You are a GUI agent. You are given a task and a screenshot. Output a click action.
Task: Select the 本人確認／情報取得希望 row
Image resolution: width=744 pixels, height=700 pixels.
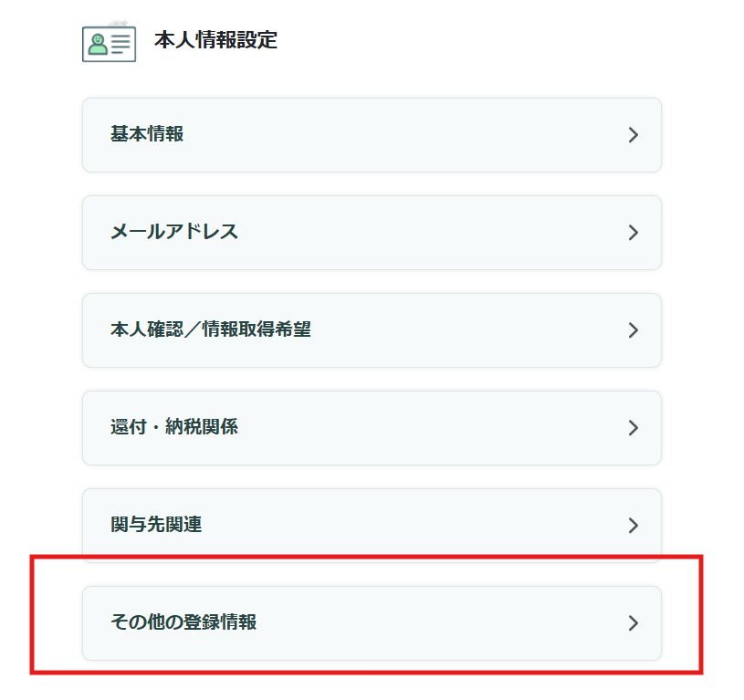372,330
